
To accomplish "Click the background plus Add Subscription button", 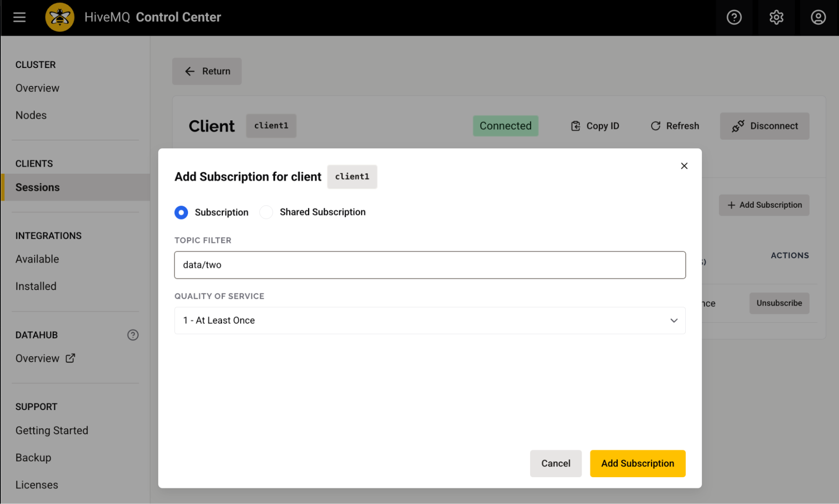I will click(764, 205).
